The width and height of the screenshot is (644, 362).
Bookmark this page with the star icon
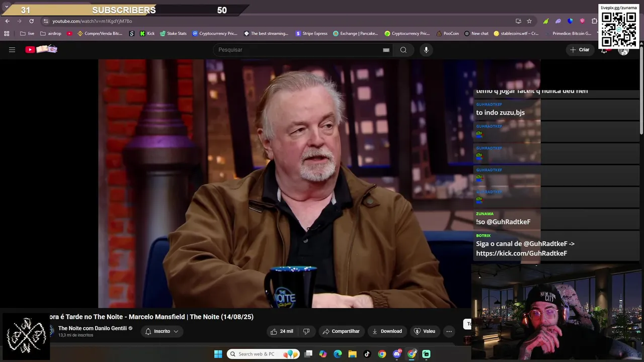click(x=529, y=21)
